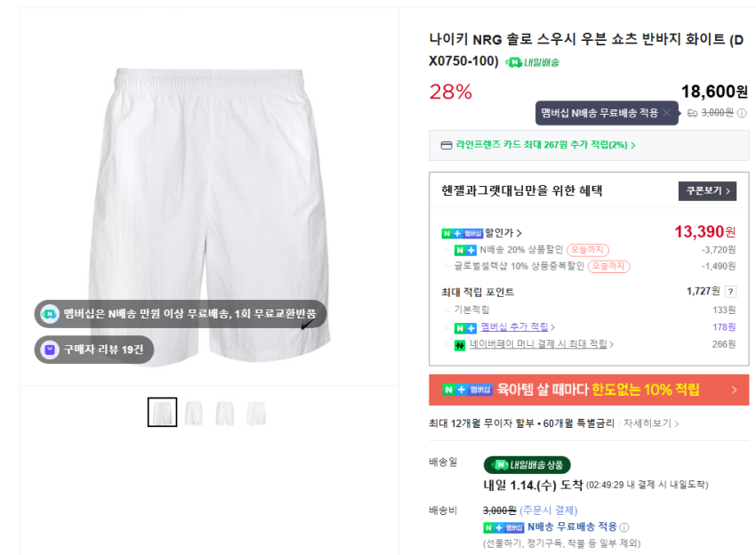Select the fourth product thumbnail
The width and height of the screenshot is (756, 555).
pyautogui.click(x=256, y=413)
